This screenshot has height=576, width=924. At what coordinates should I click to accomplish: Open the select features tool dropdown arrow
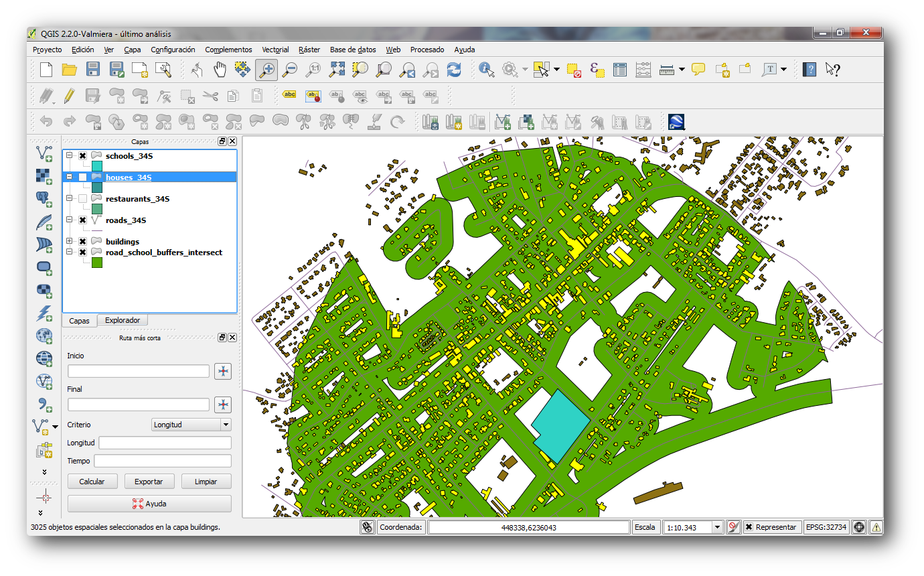coord(556,69)
